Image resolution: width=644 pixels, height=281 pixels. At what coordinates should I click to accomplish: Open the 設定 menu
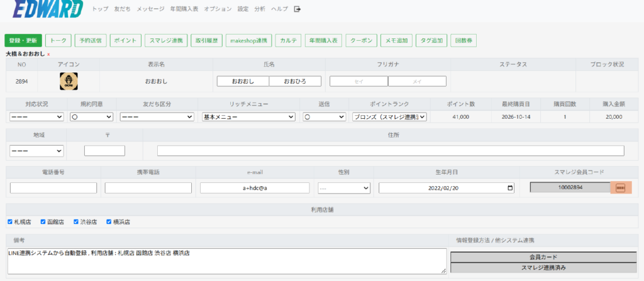[243, 9]
